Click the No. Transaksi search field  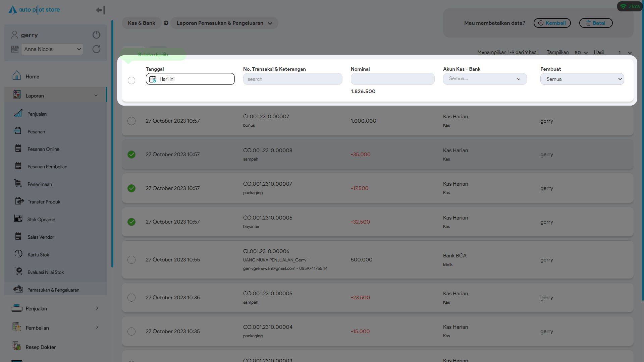(x=292, y=79)
